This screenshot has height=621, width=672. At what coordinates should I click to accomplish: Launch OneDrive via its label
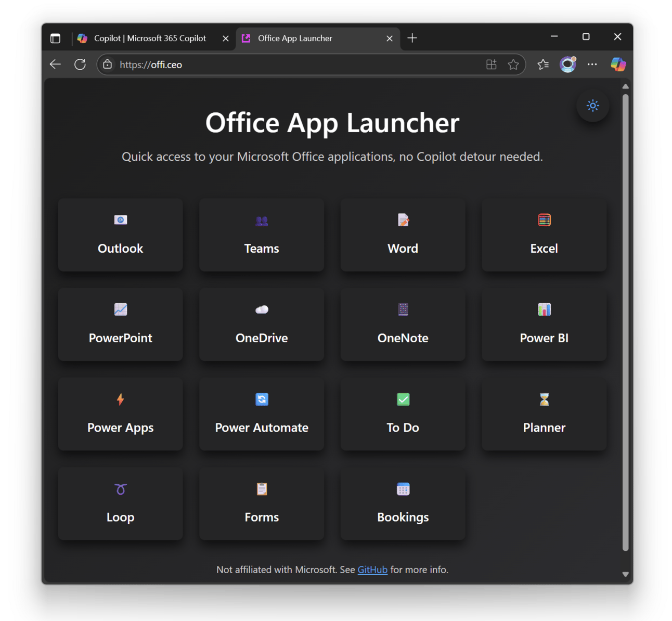(x=262, y=338)
